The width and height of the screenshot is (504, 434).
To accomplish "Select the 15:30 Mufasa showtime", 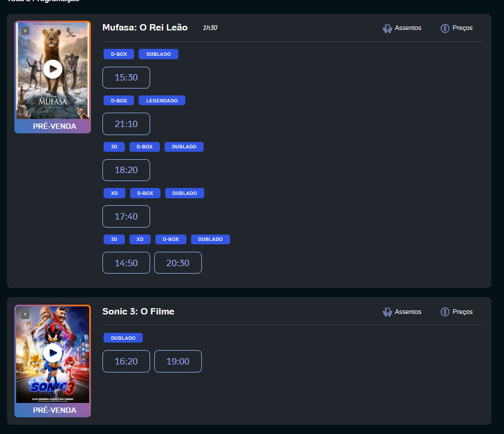I will click(x=127, y=78).
